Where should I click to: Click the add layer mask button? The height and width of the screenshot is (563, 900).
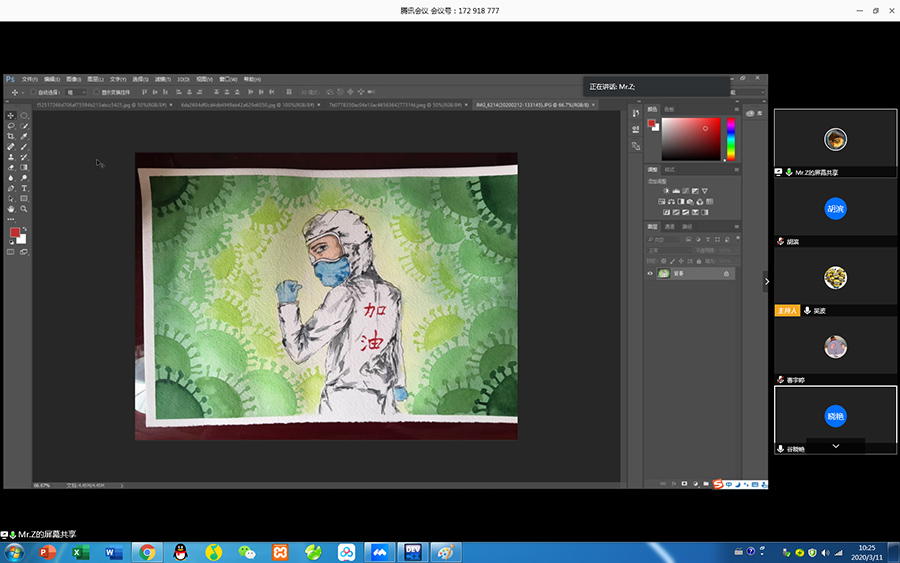point(684,484)
